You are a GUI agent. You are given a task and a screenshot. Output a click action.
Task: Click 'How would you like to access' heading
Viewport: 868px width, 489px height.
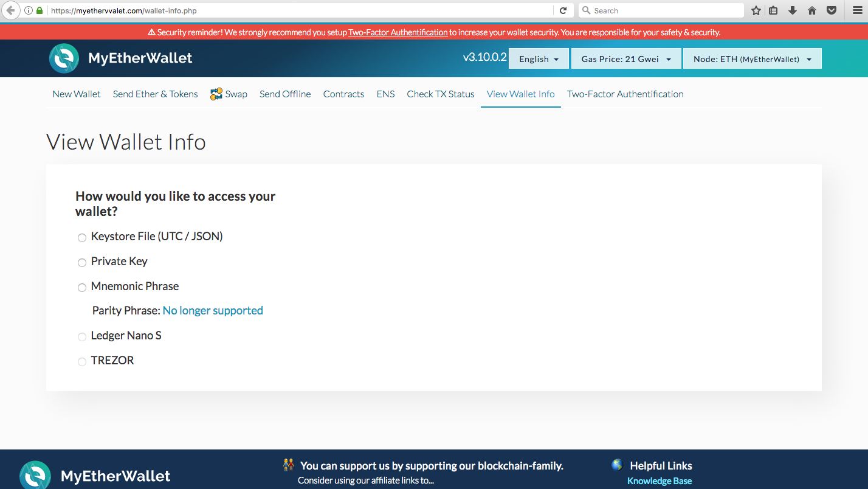[175, 204]
